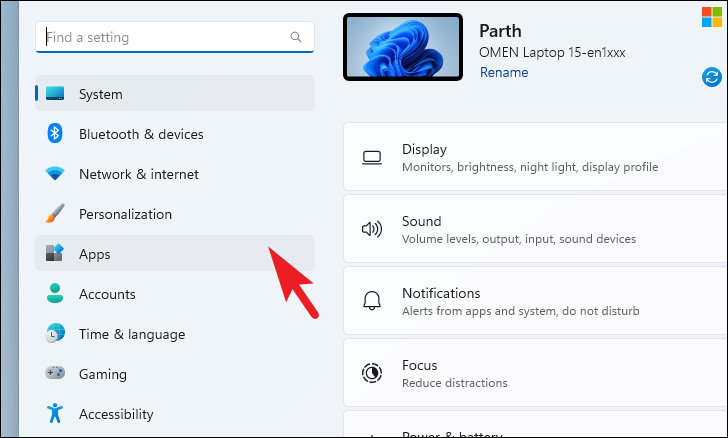Open Display settings card

[x=535, y=157]
